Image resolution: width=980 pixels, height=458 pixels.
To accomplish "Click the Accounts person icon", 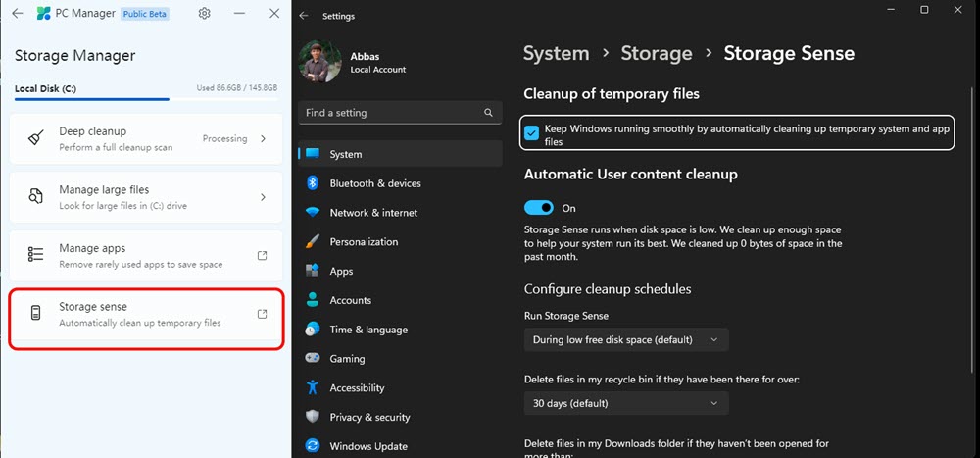I will [x=313, y=300].
